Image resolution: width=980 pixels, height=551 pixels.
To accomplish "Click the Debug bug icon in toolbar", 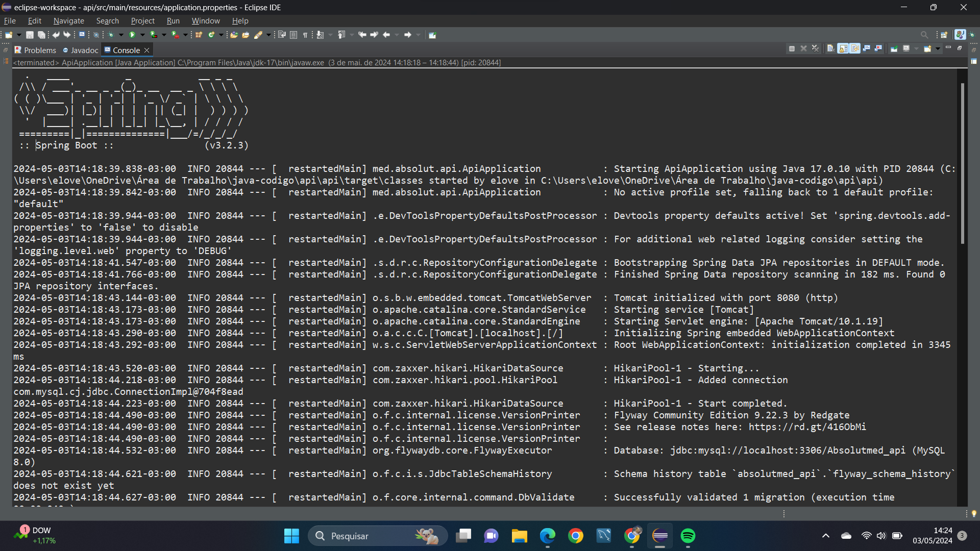I will (x=111, y=35).
